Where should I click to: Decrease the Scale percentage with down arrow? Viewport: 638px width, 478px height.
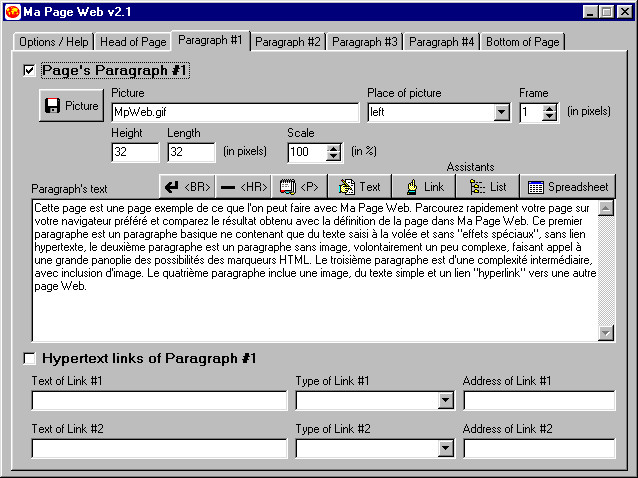tap(334, 157)
